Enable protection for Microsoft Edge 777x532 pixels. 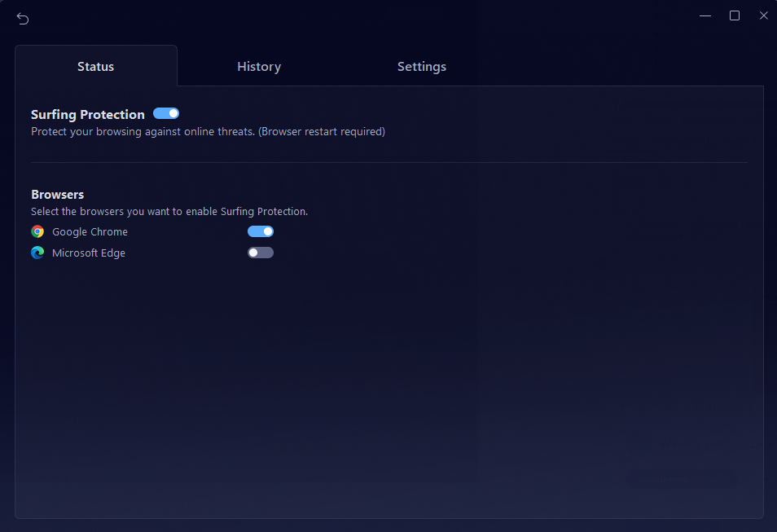pos(261,253)
